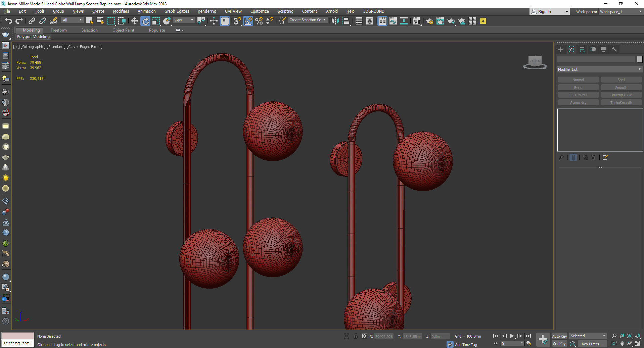644x348 pixels.
Task: Expand the Modifier List dropdown
Action: 600,69
